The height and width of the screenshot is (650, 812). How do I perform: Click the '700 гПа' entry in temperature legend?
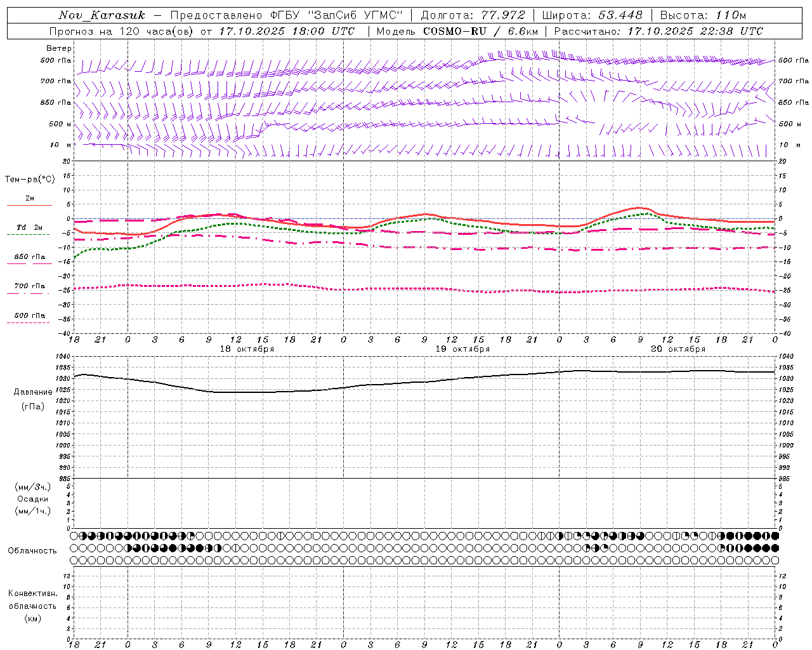point(30,286)
